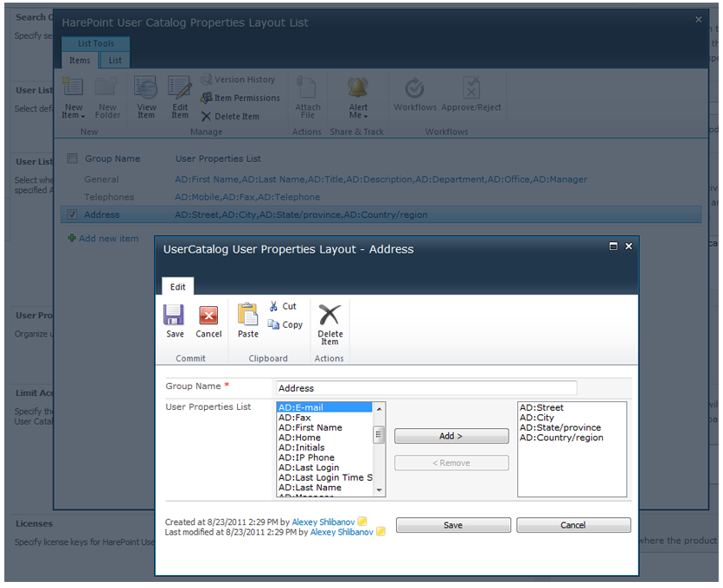The width and height of the screenshot is (723, 588).
Task: Select AD:Home in available list
Action: click(324, 438)
